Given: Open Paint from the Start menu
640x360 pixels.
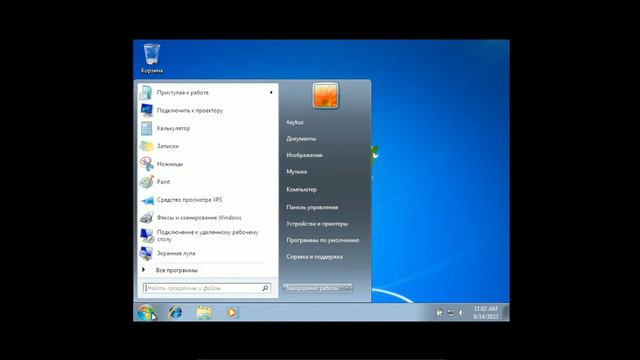Looking at the screenshot, I should click(208, 182).
